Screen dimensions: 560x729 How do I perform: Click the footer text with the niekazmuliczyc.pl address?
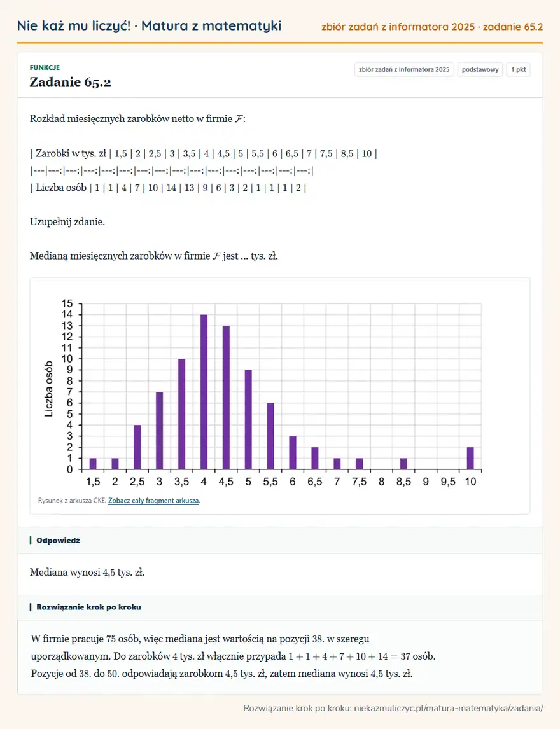(393, 708)
